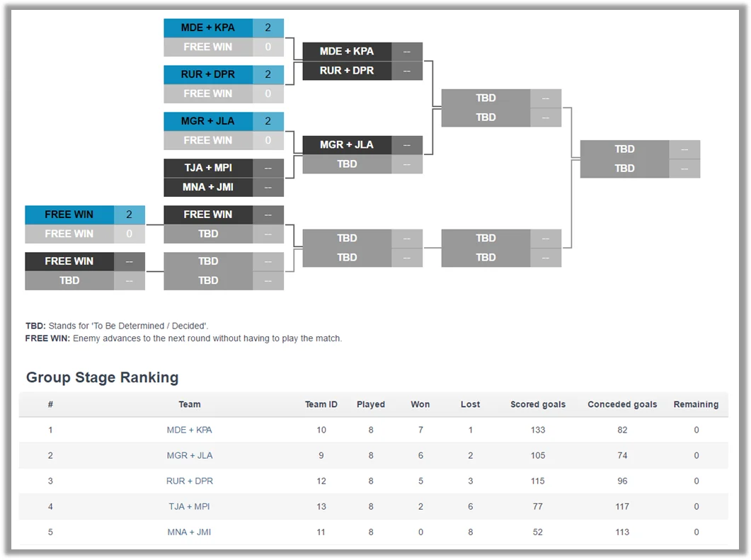Click the Played column header
Image resolution: width=751 pixels, height=560 pixels.
[371, 404]
